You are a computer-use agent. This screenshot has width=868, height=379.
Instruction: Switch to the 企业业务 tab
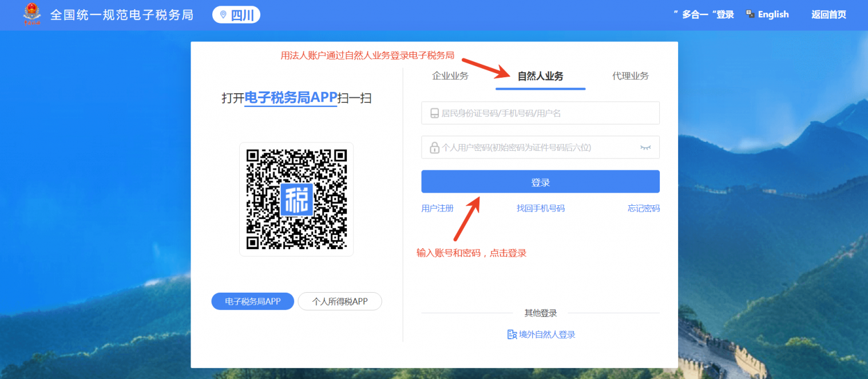pos(450,76)
